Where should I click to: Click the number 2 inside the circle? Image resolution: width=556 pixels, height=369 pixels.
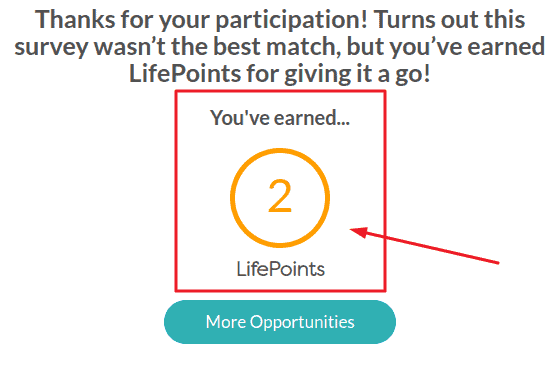click(280, 196)
